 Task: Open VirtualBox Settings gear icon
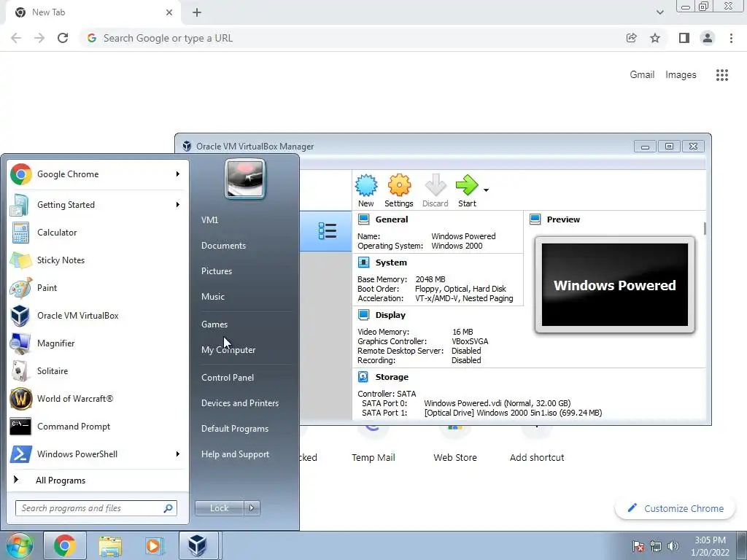[399, 185]
